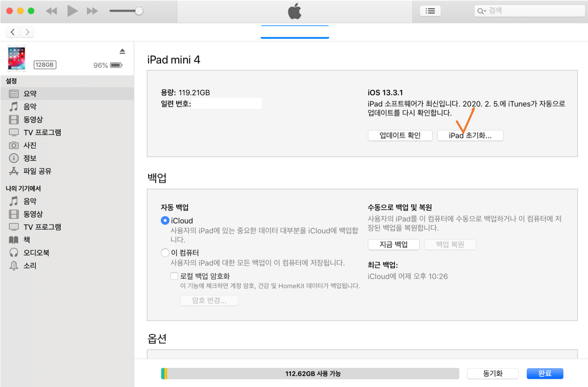Image resolution: width=588 pixels, height=387 pixels.
Task: Open 음악 under 나의 기기에서
Action: click(67, 201)
